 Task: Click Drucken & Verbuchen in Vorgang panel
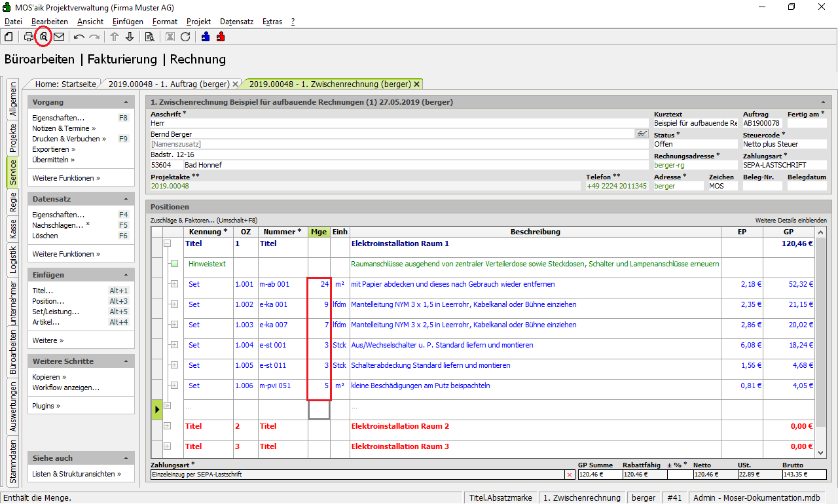click(66, 139)
